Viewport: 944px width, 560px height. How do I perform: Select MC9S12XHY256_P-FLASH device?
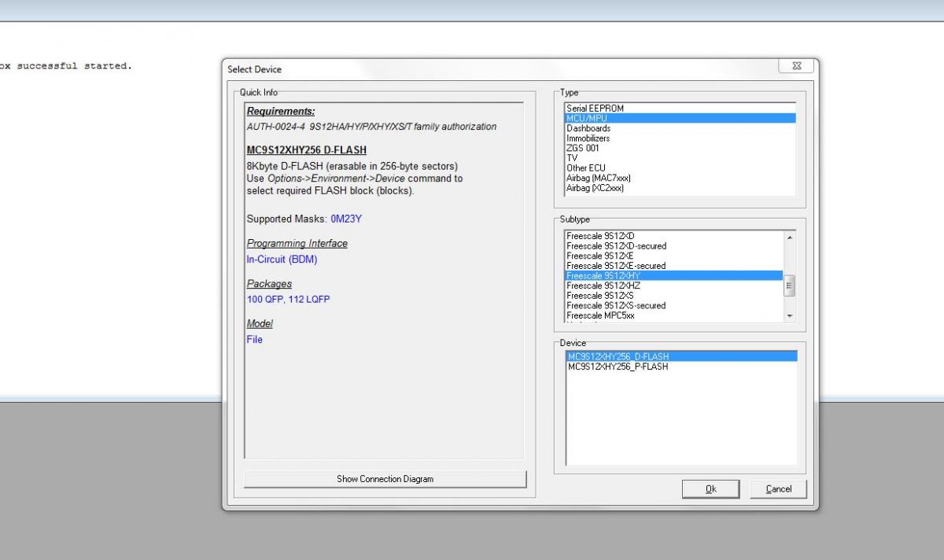point(681,367)
